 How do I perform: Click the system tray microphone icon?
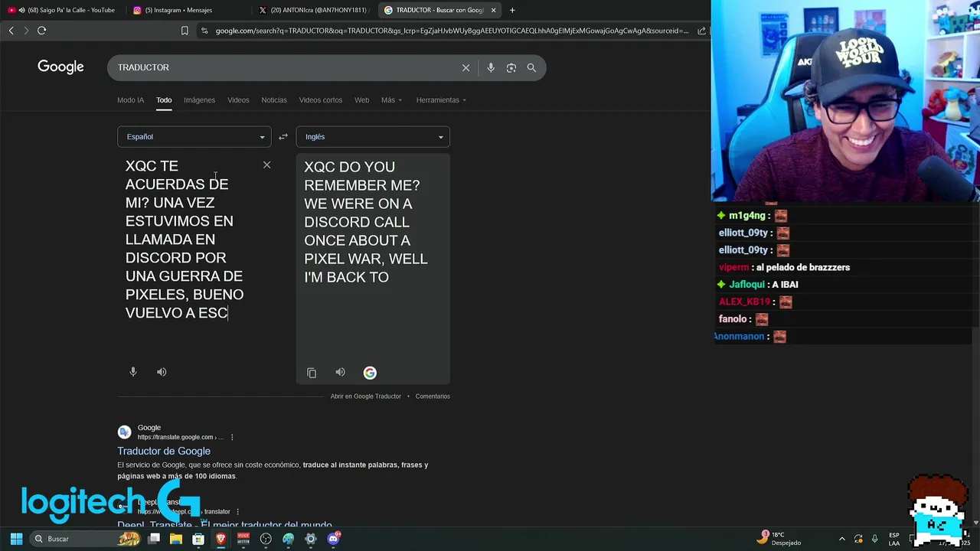pos(874,539)
